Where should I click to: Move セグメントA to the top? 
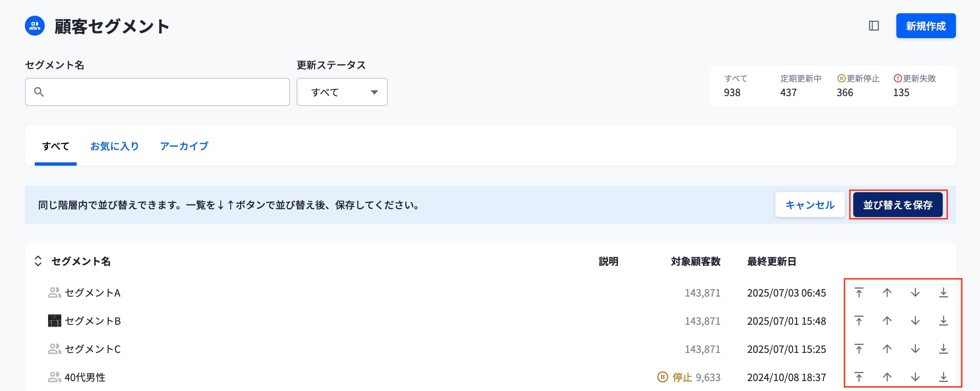tap(859, 293)
